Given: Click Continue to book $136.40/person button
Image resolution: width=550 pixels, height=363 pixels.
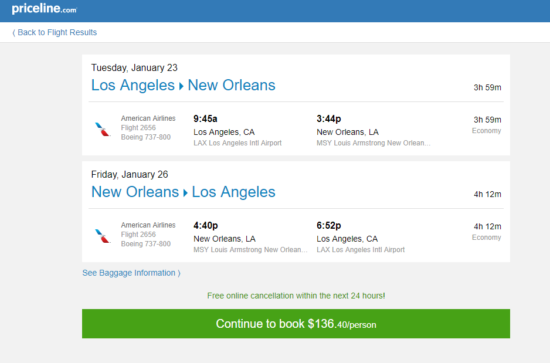Looking at the screenshot, I should coord(296,324).
